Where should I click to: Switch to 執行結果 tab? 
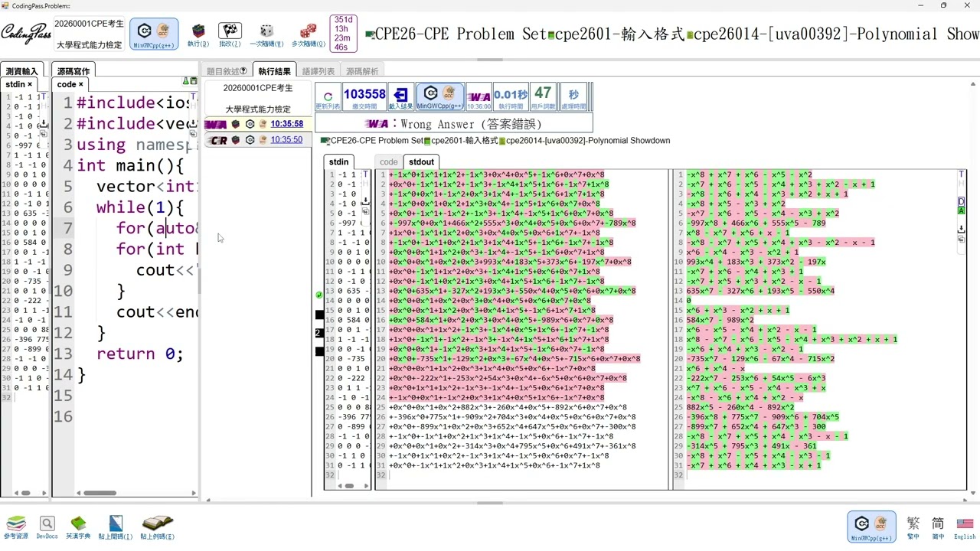(274, 71)
